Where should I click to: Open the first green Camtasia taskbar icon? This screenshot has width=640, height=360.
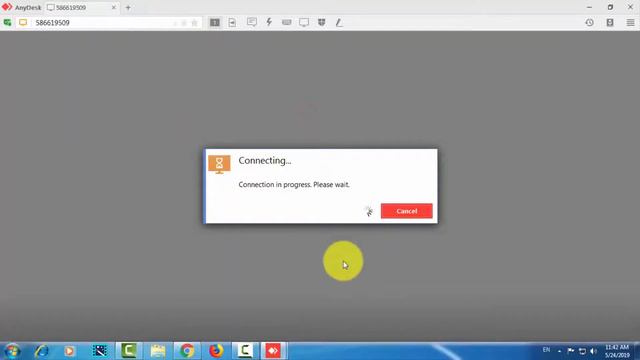(x=129, y=351)
